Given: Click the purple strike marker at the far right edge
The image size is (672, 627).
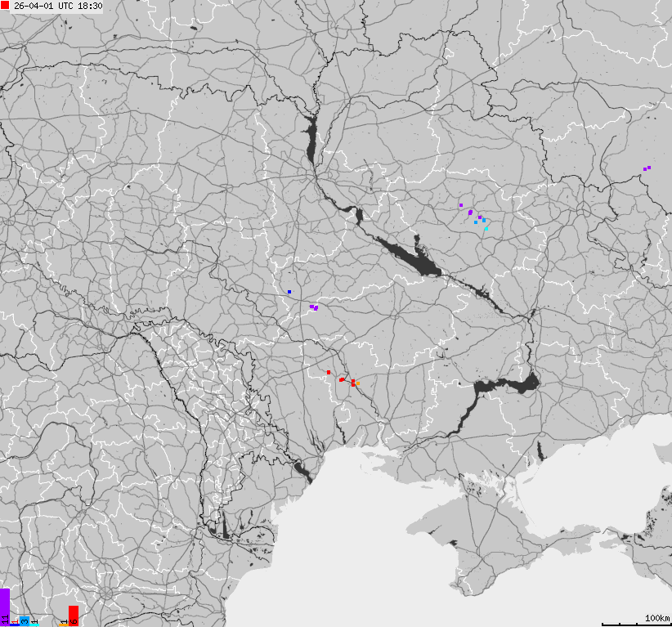Looking at the screenshot, I should [646, 168].
